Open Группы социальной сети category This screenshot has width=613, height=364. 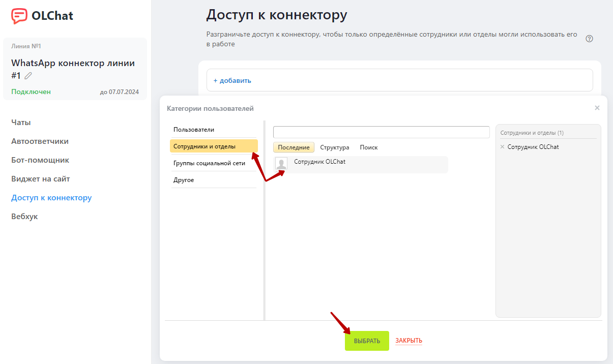214,163
